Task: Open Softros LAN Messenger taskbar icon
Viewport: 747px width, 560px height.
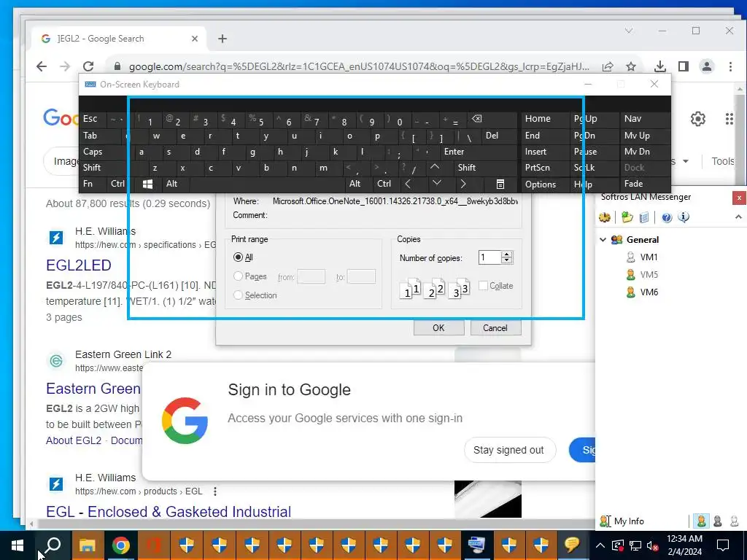Action: 572,545
